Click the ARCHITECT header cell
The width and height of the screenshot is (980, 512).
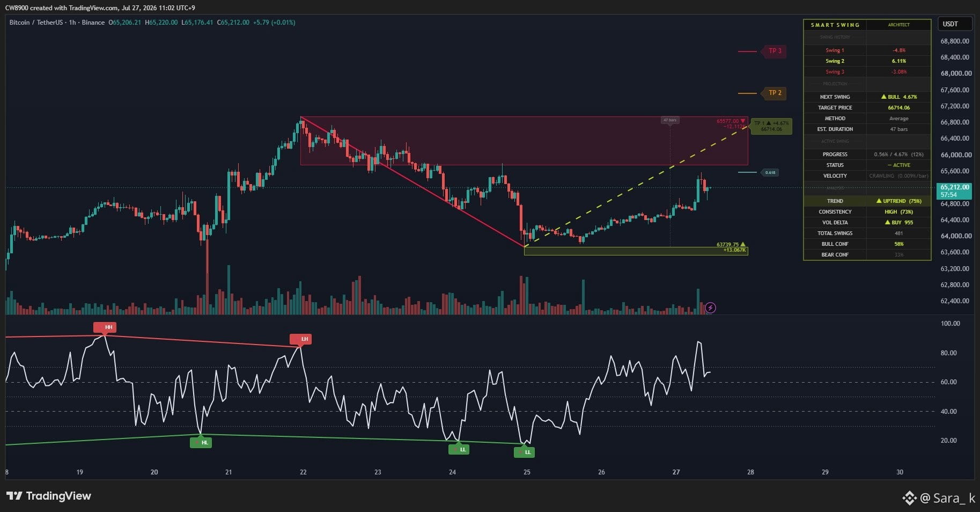point(899,25)
